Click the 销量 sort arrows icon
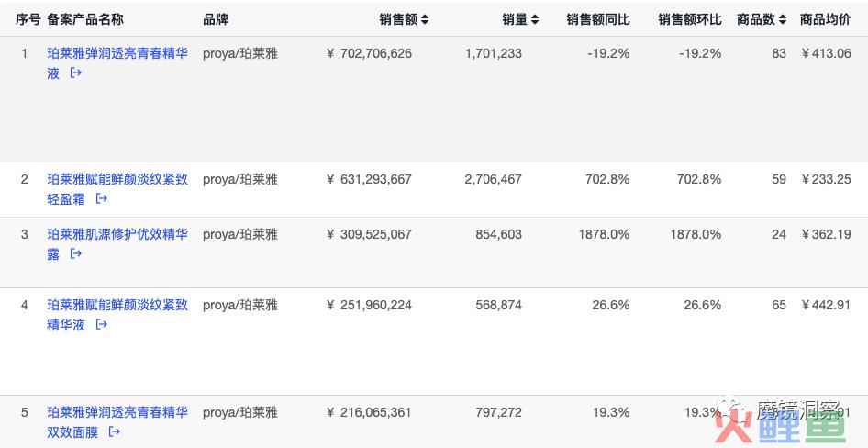868x448 pixels. (x=535, y=19)
